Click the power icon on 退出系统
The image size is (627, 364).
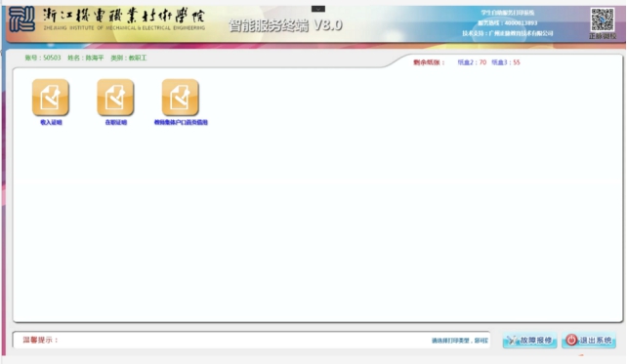pyautogui.click(x=571, y=340)
